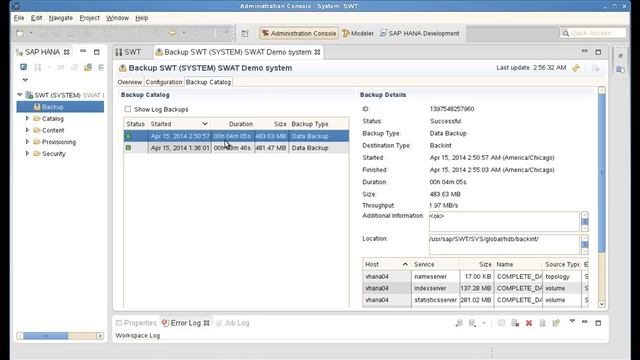Open Perspective button in toolbar
Image resolution: width=640 pixels, height=360 pixels.
245,33
